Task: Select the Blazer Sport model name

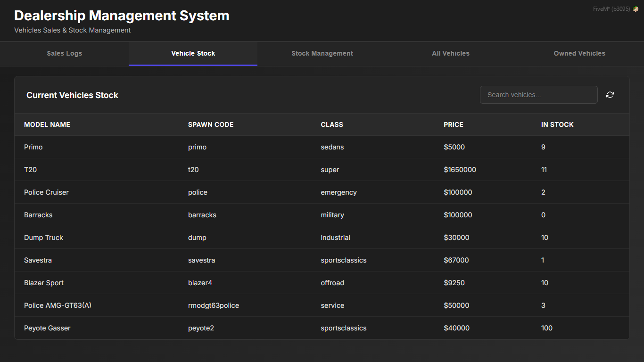Action: pos(44,283)
